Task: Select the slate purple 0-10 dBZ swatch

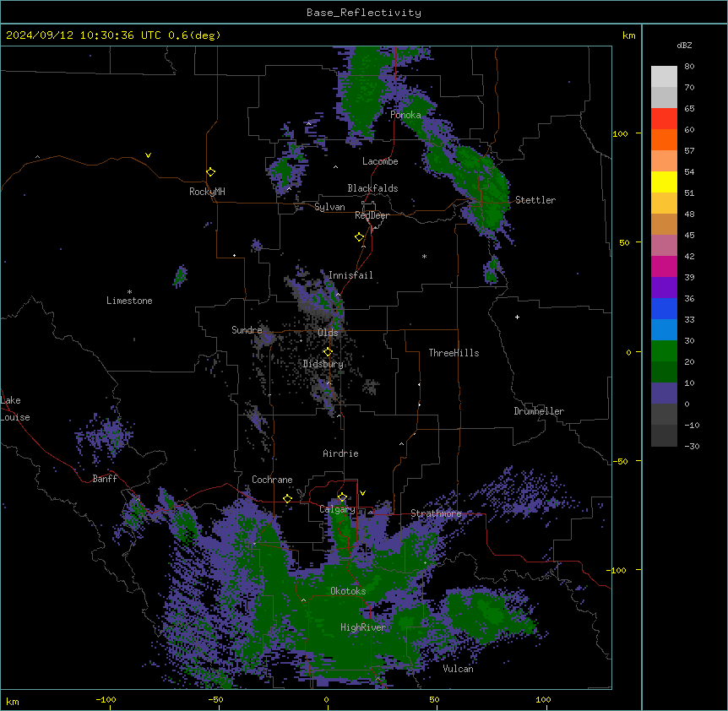Action: (x=664, y=393)
